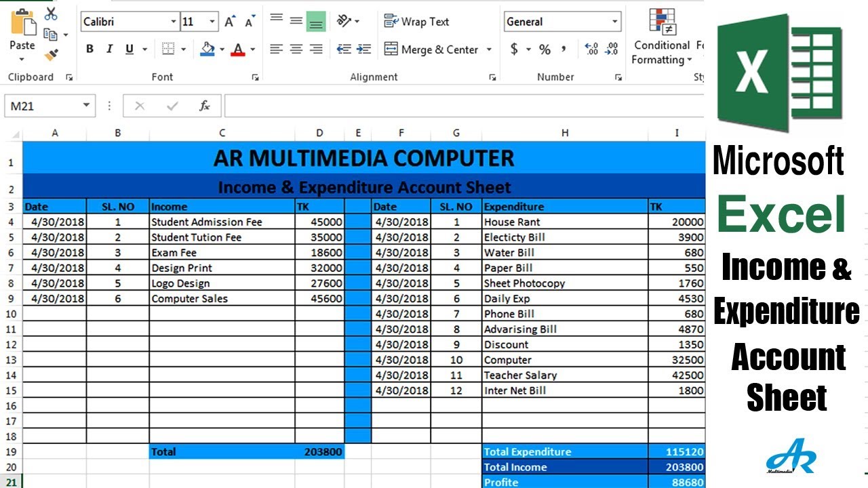Toggle Italic formatting
The width and height of the screenshot is (868, 488).
(x=109, y=49)
